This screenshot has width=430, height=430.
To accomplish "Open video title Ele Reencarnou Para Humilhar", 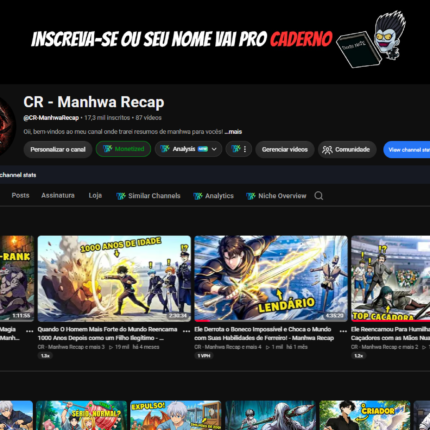I will pyautogui.click(x=390, y=333).
